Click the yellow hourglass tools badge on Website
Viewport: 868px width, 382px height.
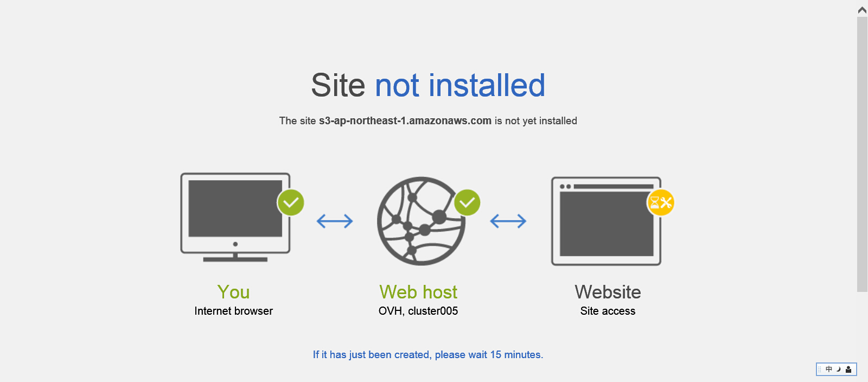coord(661,202)
